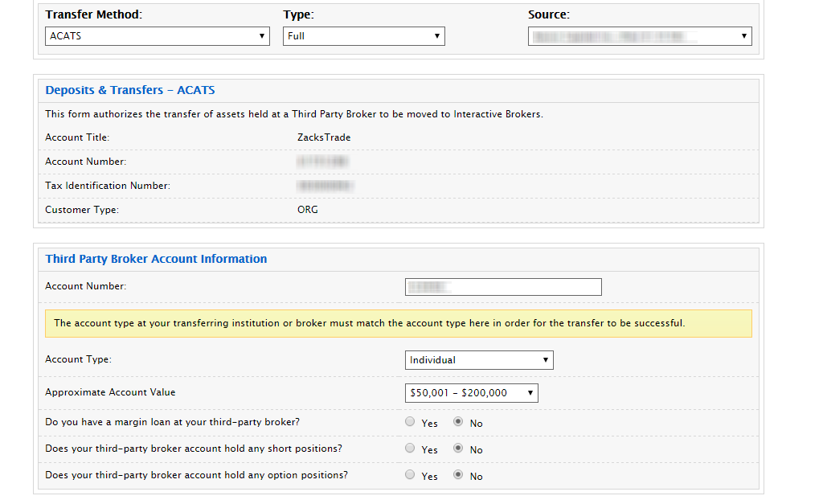Click Third Party Broker Account Information heading

coord(156,259)
